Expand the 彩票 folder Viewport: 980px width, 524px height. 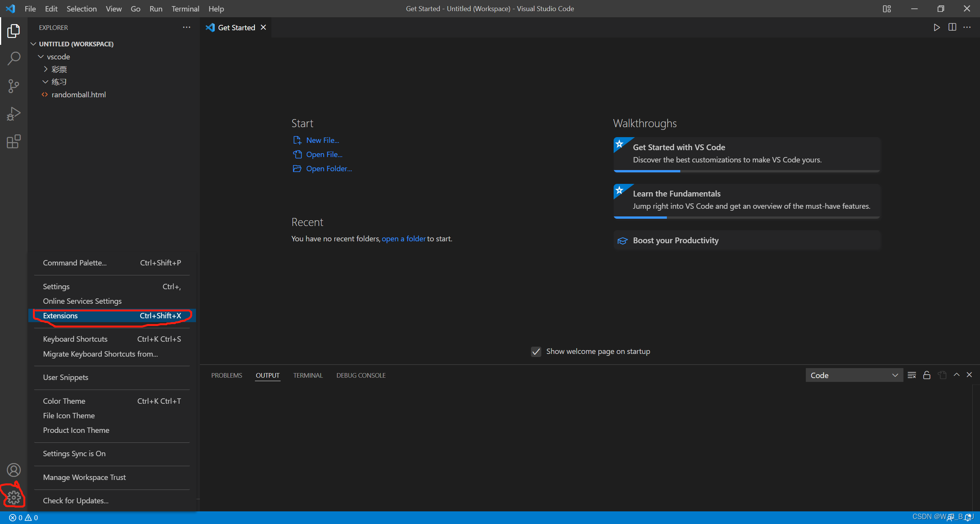coord(59,69)
